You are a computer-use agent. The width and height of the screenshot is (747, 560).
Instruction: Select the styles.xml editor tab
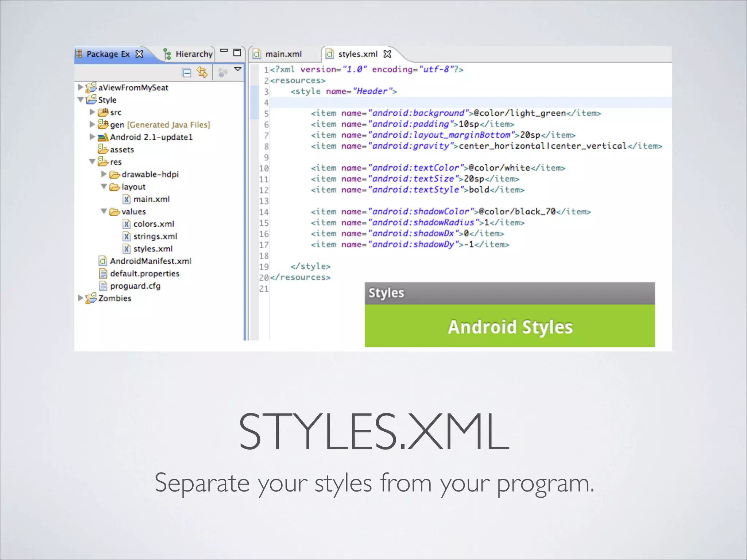point(357,54)
